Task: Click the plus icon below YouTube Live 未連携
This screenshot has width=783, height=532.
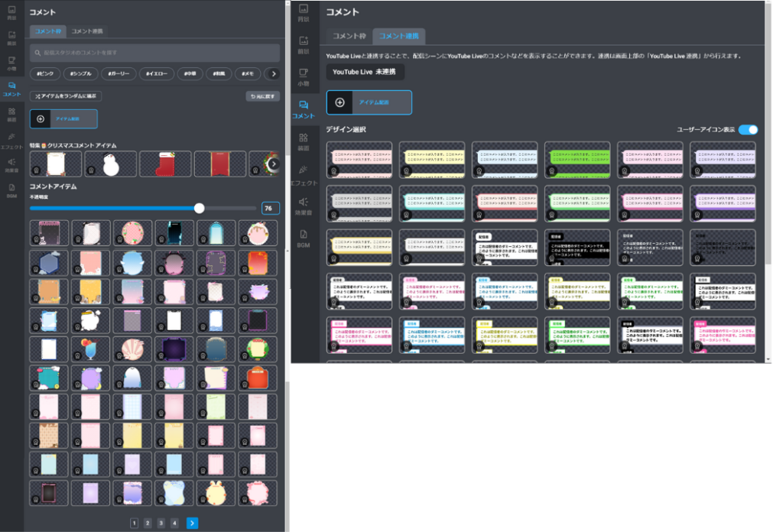Action: (340, 102)
